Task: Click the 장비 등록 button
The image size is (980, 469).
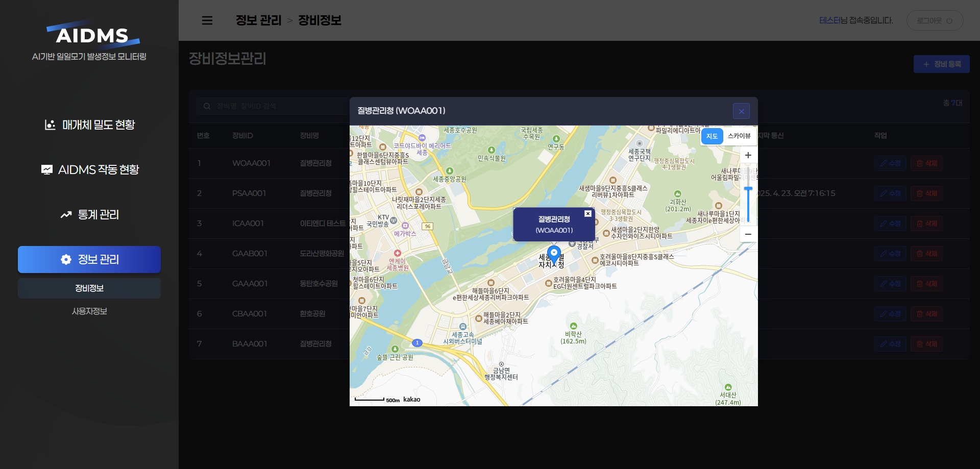Action: [x=941, y=64]
